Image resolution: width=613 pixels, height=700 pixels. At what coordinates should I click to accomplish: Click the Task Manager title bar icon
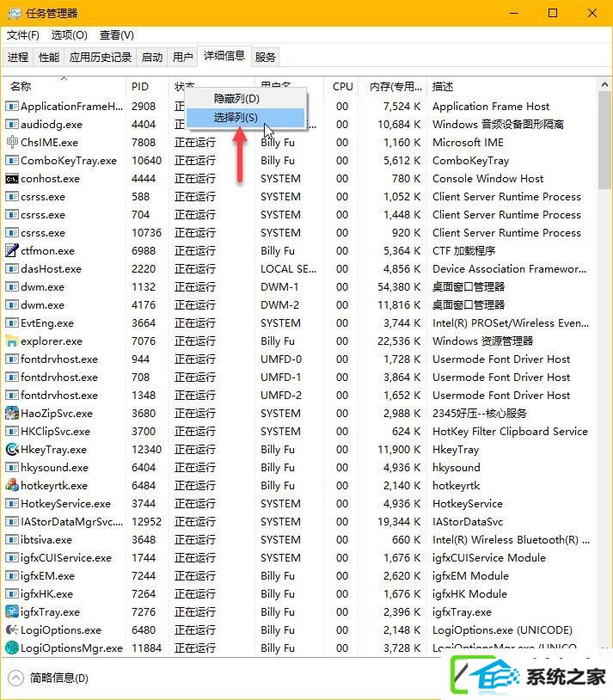coord(15,14)
